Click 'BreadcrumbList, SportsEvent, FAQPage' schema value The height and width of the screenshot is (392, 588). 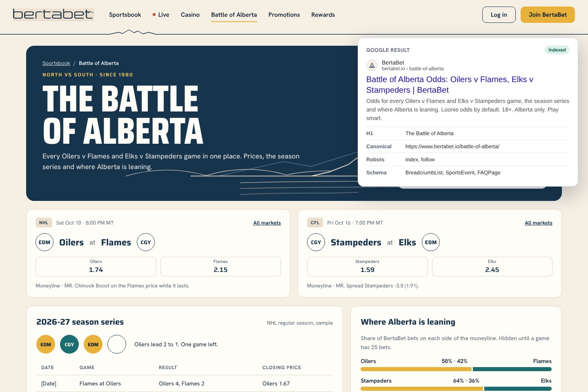click(453, 173)
